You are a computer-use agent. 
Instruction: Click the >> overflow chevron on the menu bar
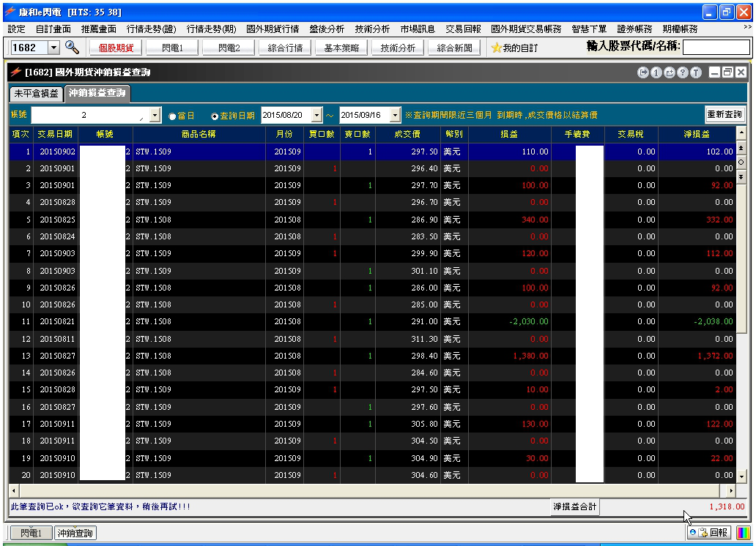(747, 28)
